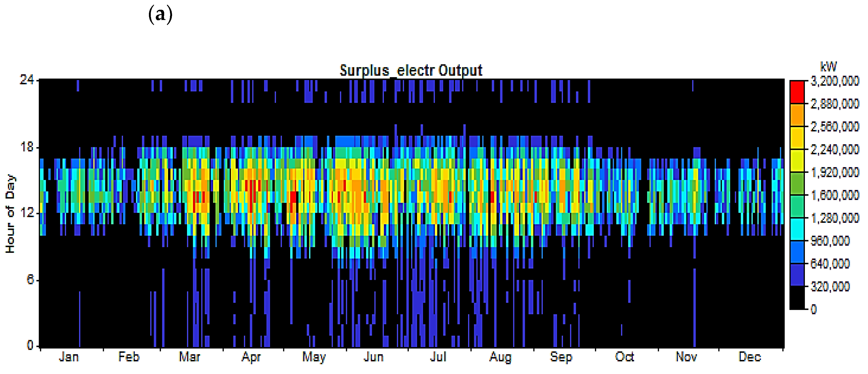This screenshot has width=868, height=374.
Task: Click the red color legend segment
Action: click(797, 92)
